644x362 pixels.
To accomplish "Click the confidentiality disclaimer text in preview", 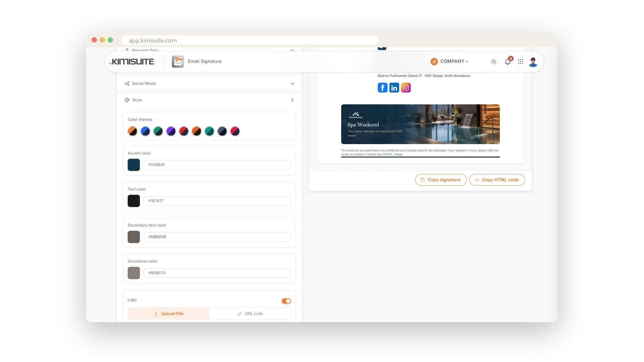I will (420, 153).
